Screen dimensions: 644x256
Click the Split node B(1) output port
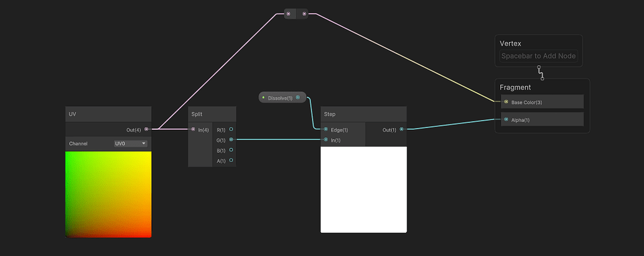[231, 150]
